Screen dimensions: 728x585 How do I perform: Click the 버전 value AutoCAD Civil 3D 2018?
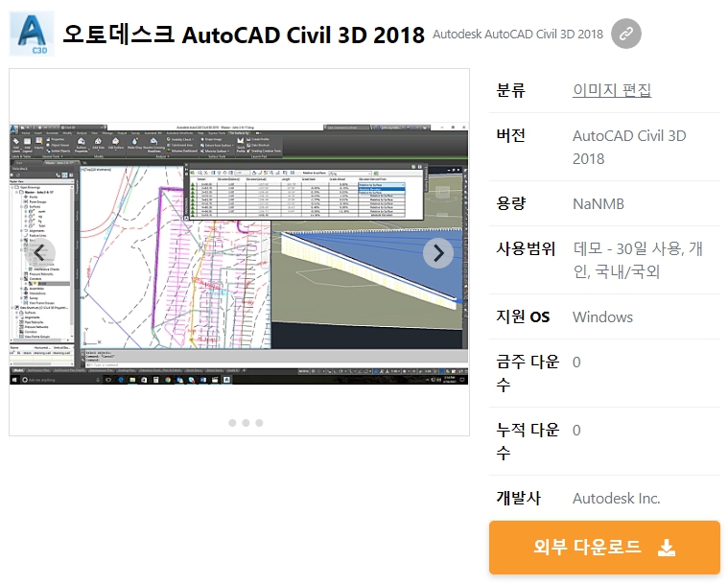click(629, 147)
